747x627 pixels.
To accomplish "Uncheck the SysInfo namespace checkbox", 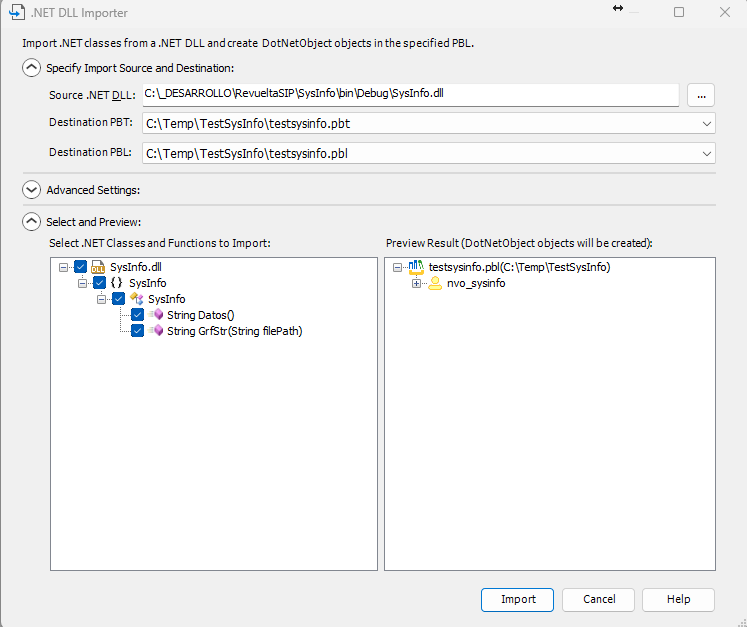I will click(x=99, y=283).
